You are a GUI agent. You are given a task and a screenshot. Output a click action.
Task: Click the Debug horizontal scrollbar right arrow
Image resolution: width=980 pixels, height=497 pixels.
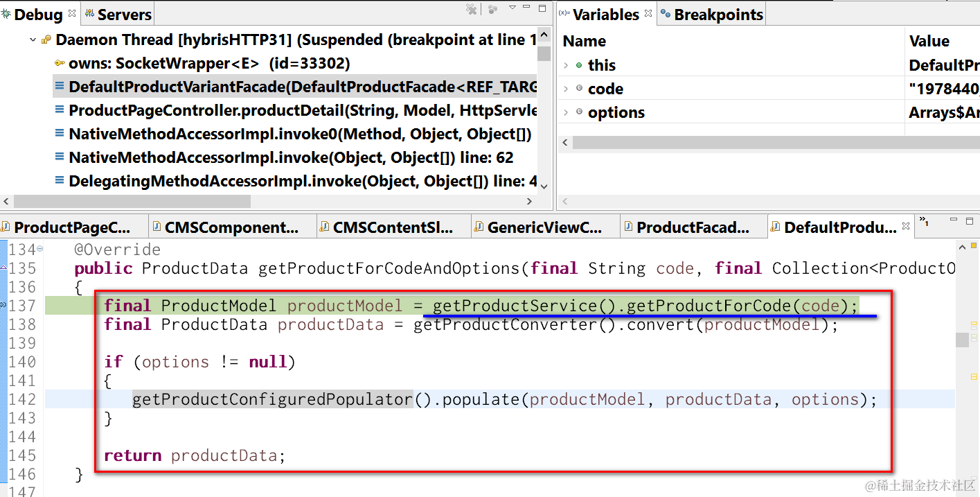point(530,202)
